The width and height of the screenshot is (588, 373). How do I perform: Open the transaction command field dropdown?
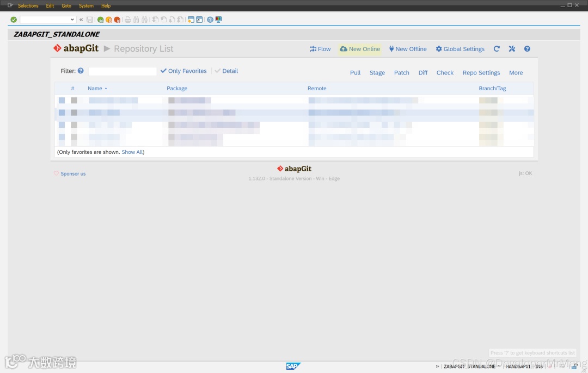coord(72,20)
